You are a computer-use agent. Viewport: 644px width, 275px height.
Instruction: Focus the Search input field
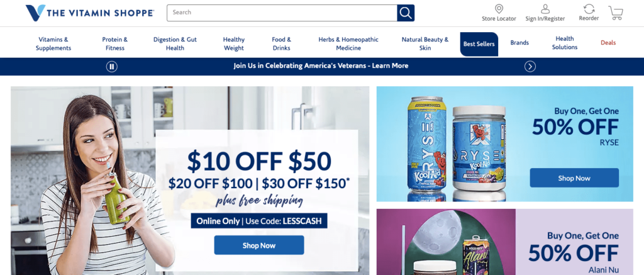click(x=282, y=13)
